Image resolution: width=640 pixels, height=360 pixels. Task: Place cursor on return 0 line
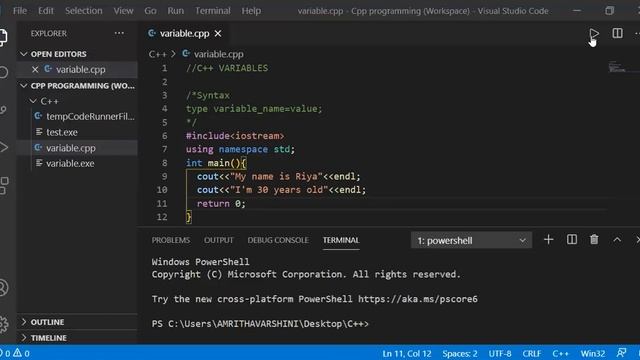(x=221, y=203)
